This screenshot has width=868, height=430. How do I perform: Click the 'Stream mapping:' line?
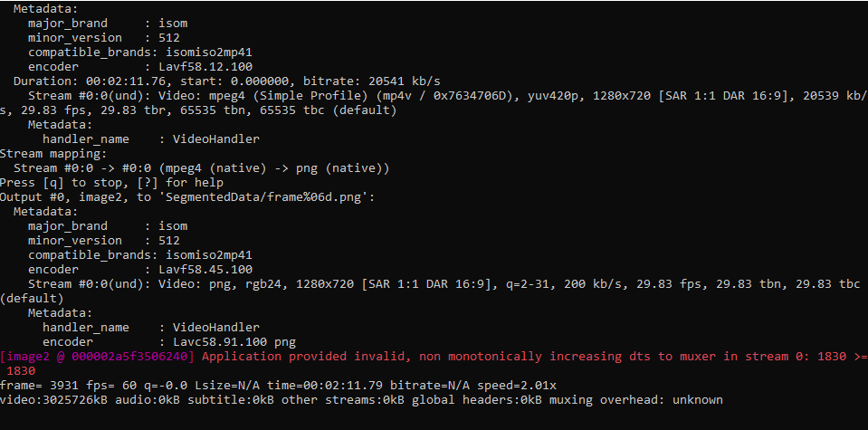coord(53,154)
